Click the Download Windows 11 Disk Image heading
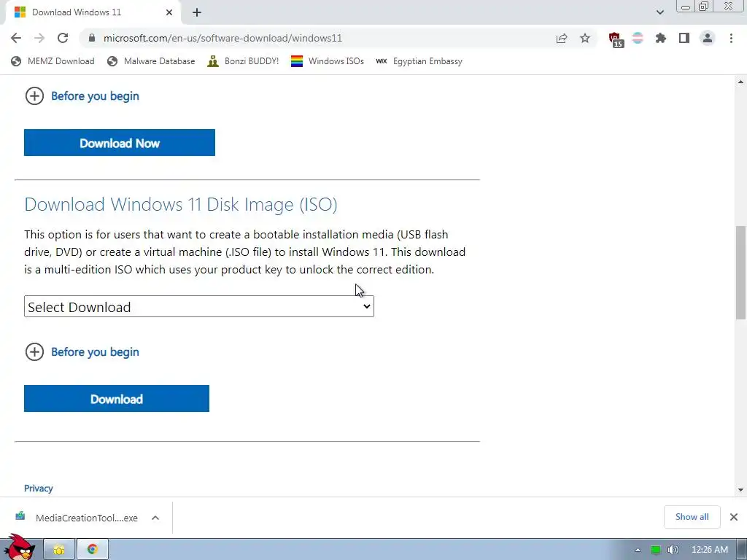 coord(181,204)
